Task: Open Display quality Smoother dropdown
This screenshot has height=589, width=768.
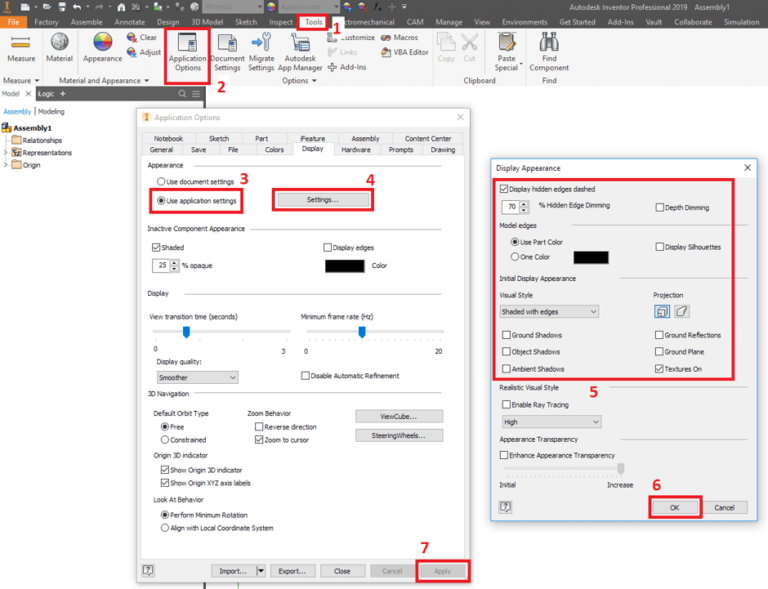Action: [x=197, y=377]
